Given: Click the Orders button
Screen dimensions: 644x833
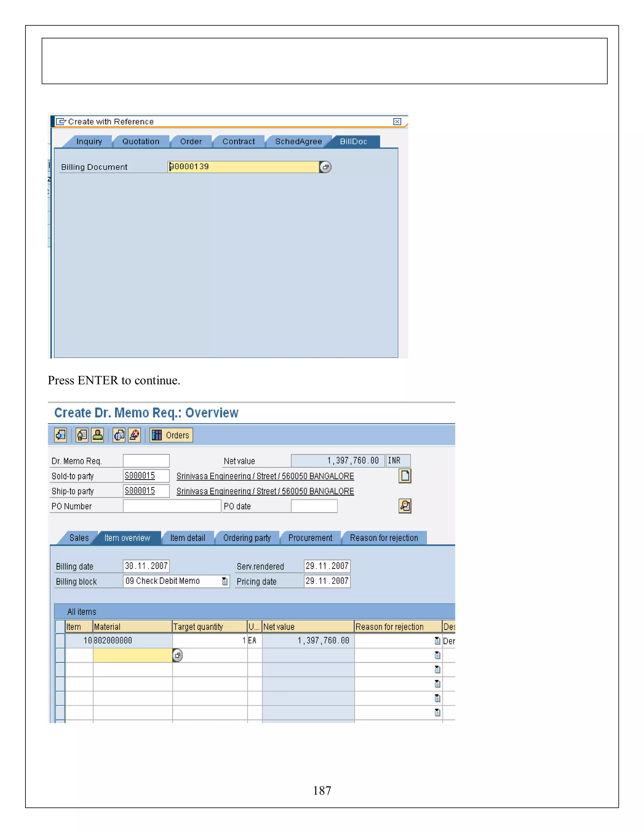Looking at the screenshot, I should [171, 435].
